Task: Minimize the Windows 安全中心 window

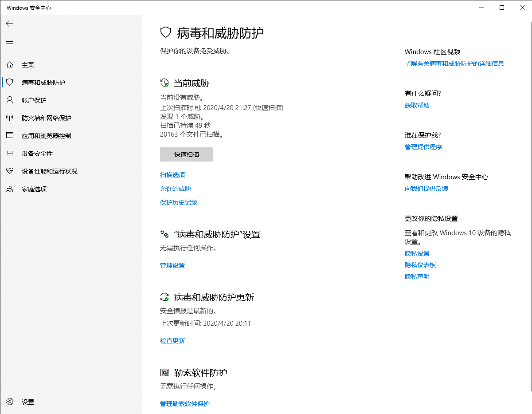Action: point(481,8)
